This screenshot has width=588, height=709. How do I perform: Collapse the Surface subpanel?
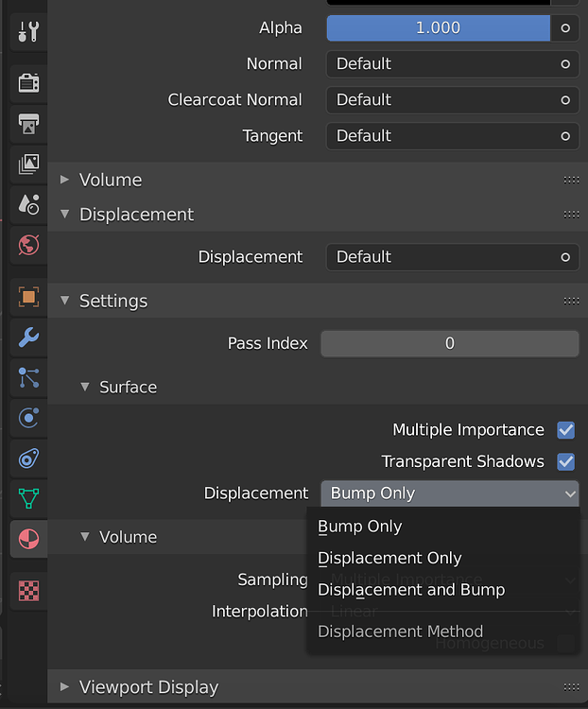point(84,387)
